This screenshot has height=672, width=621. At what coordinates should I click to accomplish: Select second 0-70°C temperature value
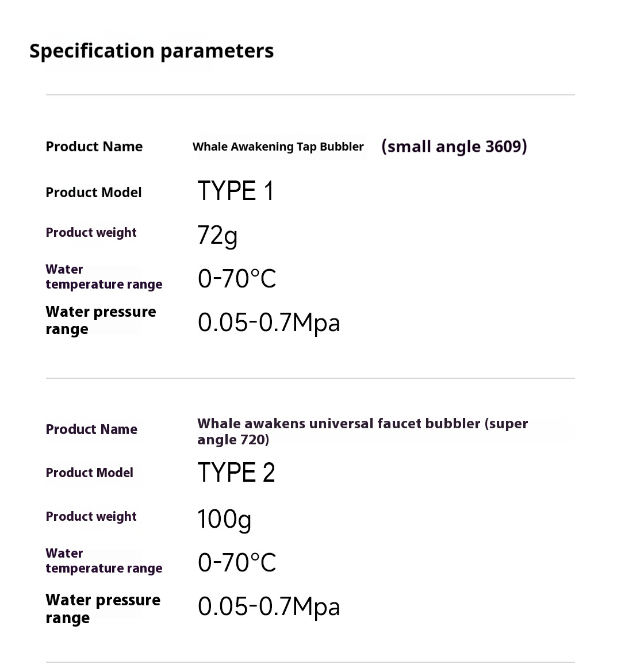[236, 562]
